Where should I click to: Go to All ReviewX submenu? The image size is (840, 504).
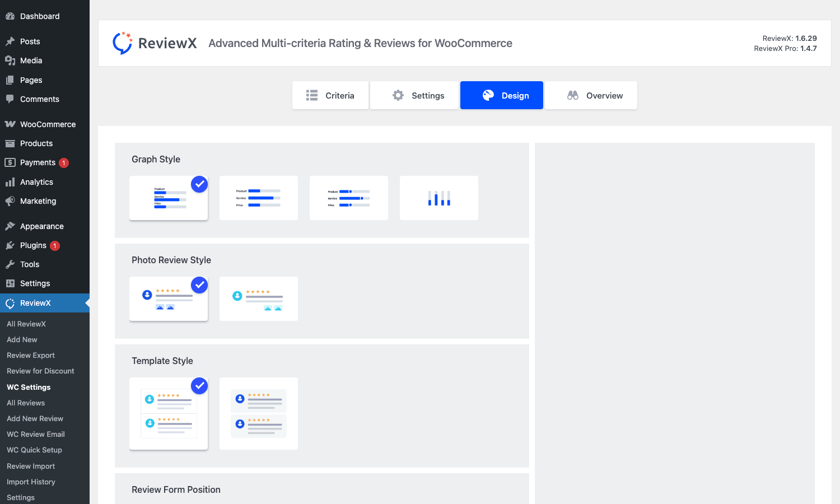click(26, 324)
